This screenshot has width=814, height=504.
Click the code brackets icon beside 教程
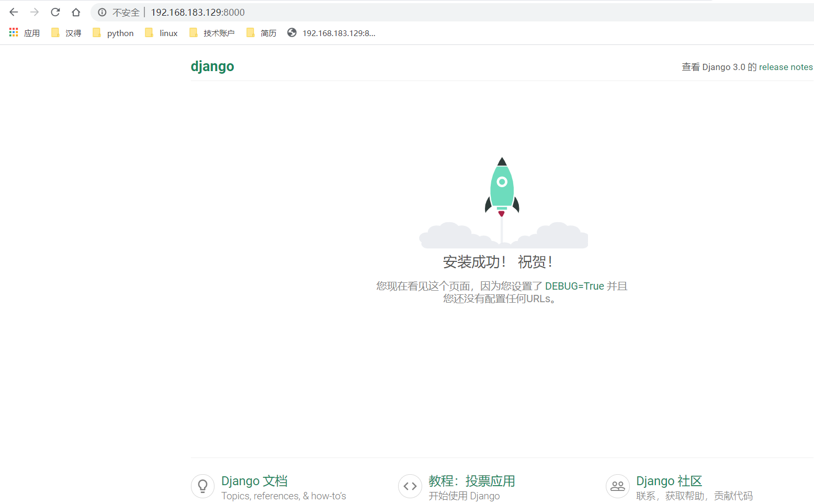[x=410, y=486]
